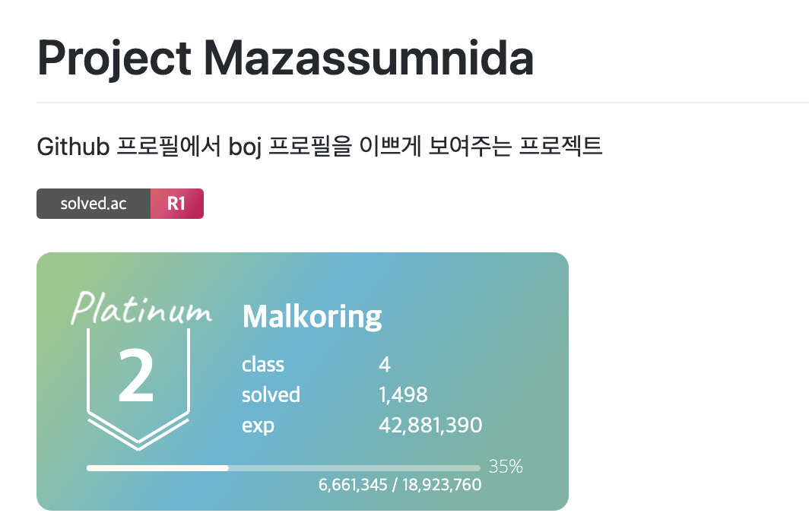Click the filled portion of the exp progress bar
This screenshot has width=809, height=532.
point(157,468)
